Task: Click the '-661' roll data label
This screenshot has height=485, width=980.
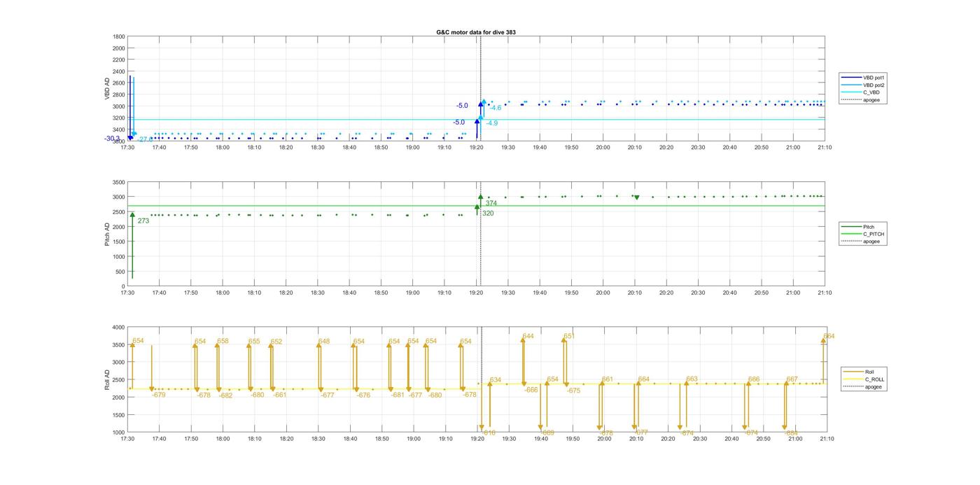Action: tap(279, 395)
